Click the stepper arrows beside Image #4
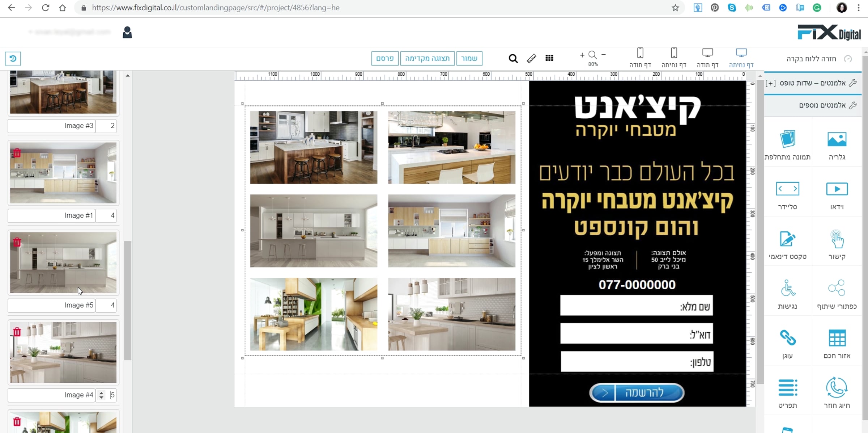Image resolution: width=868 pixels, height=433 pixels. (x=102, y=395)
